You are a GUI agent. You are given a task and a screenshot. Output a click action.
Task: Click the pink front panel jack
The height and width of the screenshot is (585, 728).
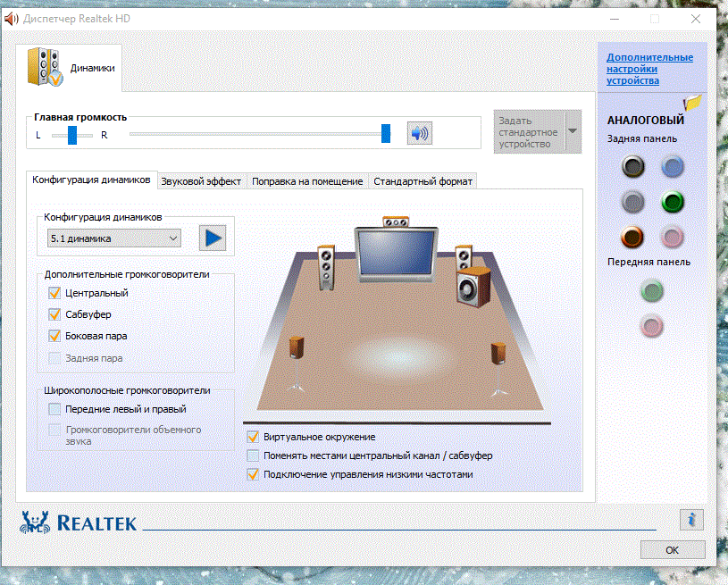point(652,325)
